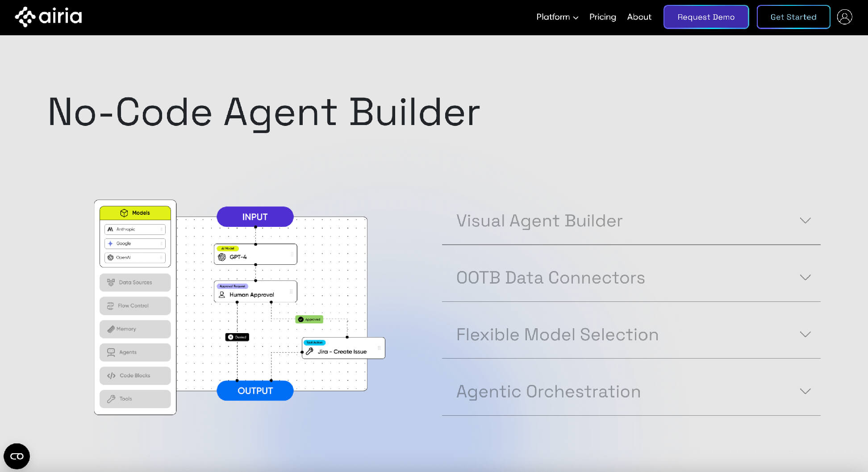This screenshot has width=868, height=472.
Task: Click the Get Started button
Action: [x=793, y=17]
